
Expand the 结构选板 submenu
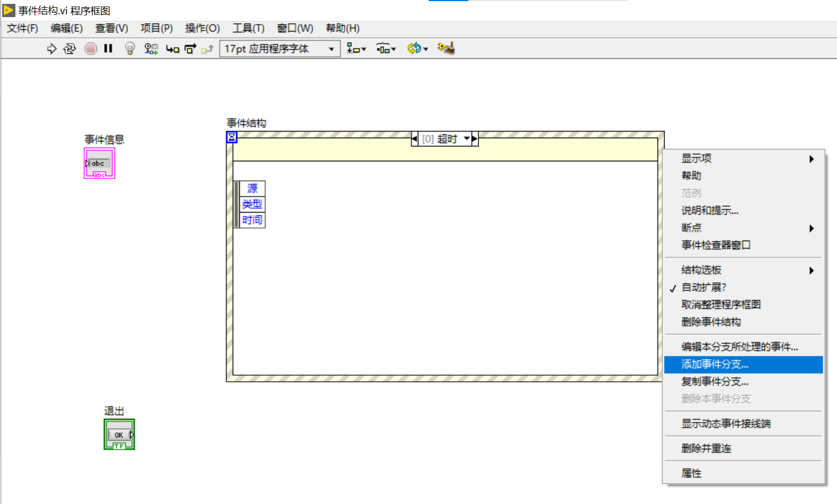coord(743,270)
